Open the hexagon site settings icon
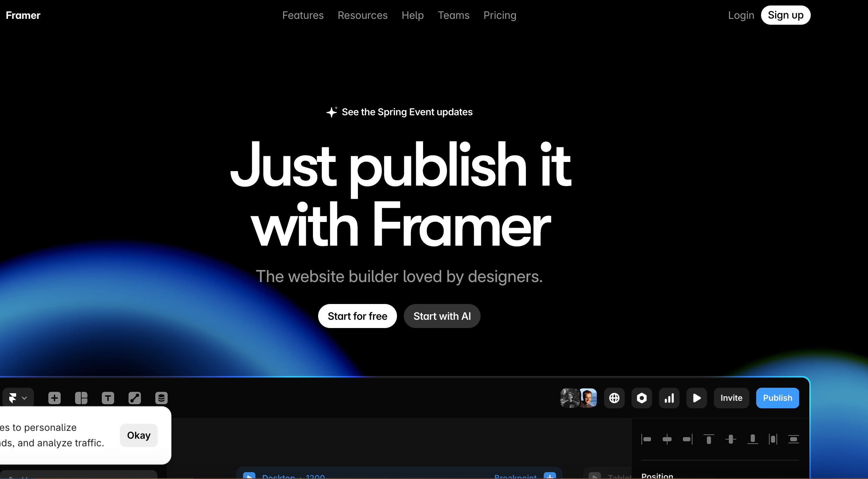 pos(641,398)
